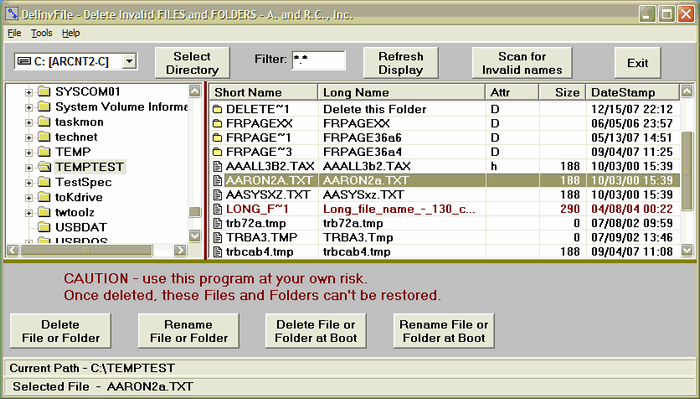Click open folder icon of TEMPTEST

[44, 167]
